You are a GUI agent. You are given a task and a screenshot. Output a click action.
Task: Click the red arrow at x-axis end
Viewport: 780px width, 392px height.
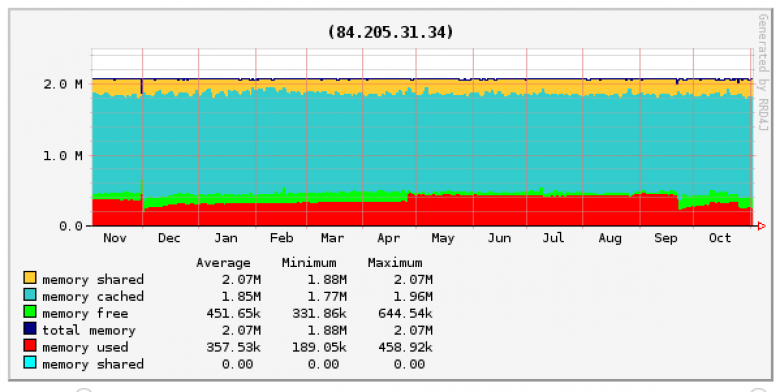(x=761, y=226)
